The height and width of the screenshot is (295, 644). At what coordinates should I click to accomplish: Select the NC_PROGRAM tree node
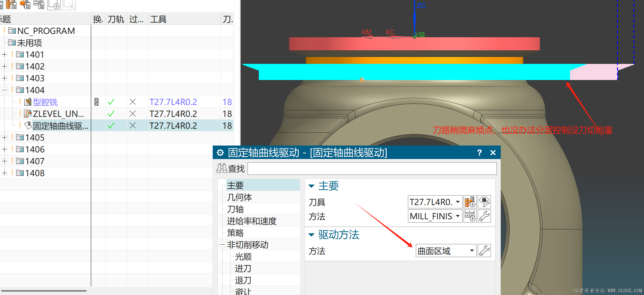[46, 31]
